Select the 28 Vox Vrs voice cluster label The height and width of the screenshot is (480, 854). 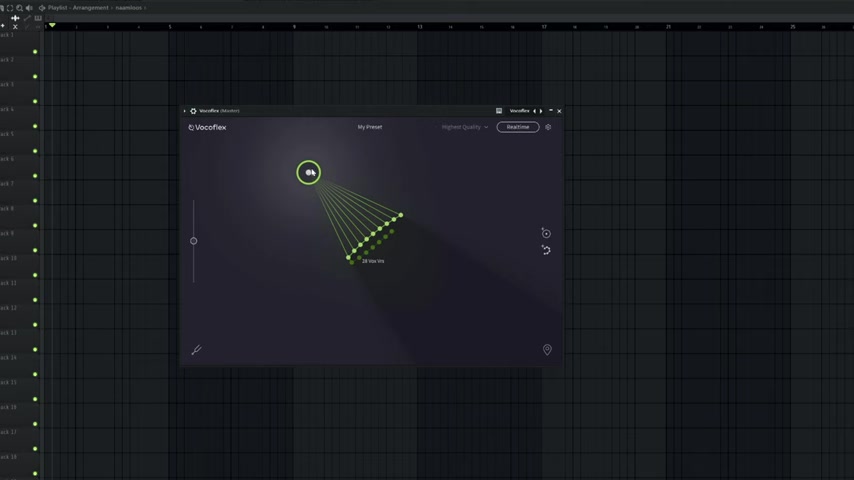pyautogui.click(x=373, y=261)
